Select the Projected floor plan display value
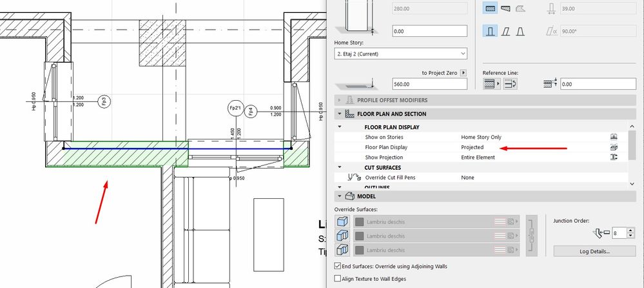 tap(473, 147)
